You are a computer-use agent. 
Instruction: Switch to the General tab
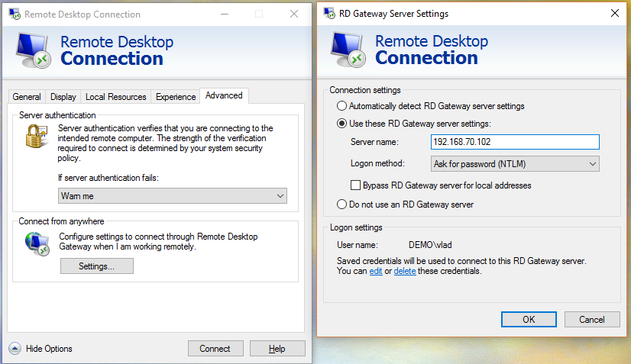coord(27,97)
